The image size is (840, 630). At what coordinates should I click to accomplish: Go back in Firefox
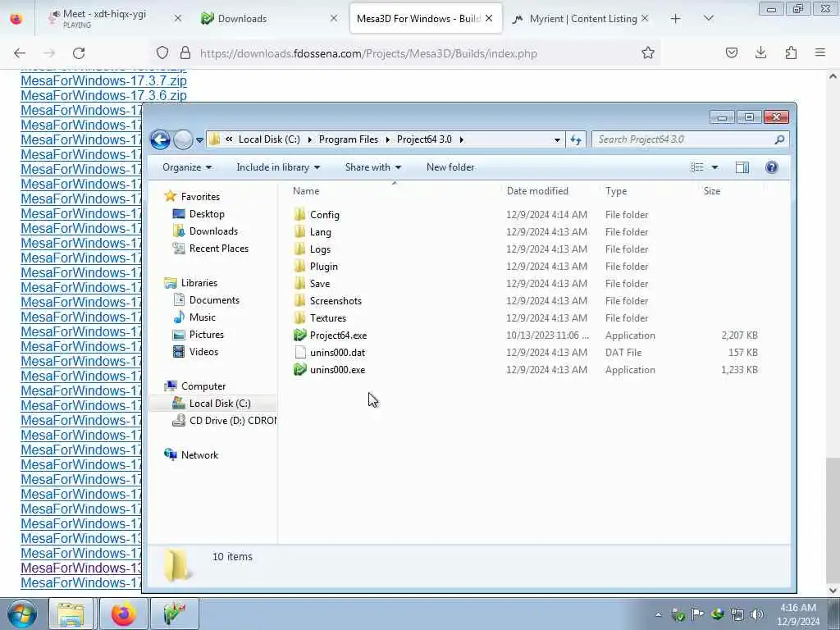20,53
